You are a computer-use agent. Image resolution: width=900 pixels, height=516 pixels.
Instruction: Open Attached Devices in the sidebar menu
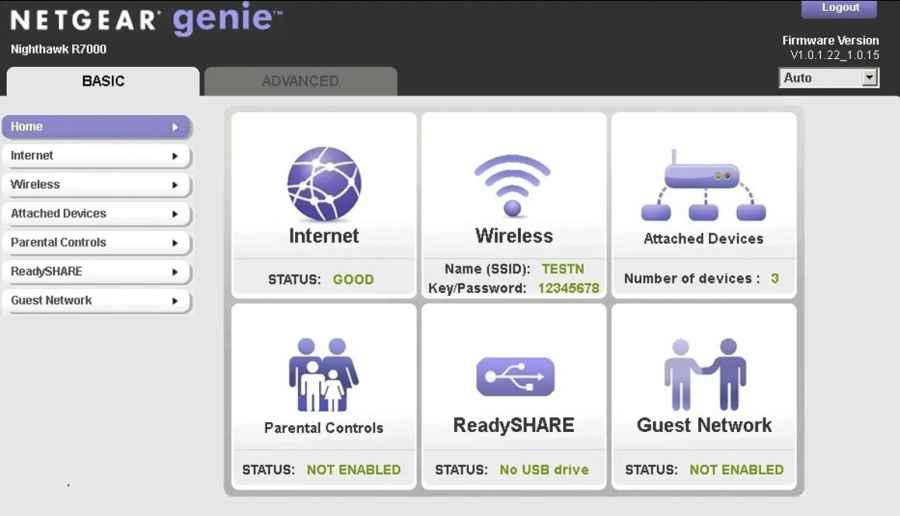(96, 214)
